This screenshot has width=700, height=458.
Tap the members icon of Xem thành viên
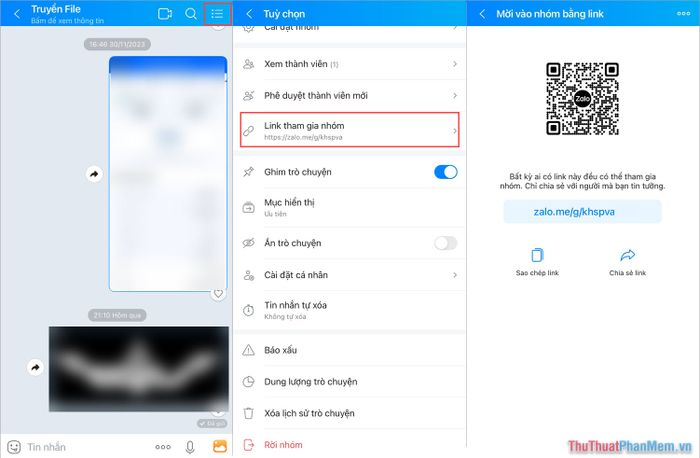pos(249,64)
